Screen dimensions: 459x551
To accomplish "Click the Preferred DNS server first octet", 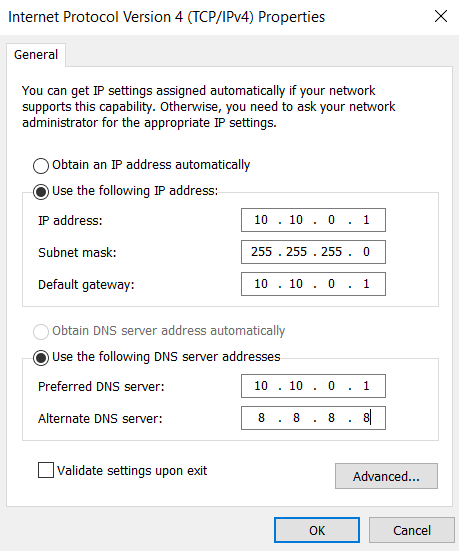I will 261,386.
